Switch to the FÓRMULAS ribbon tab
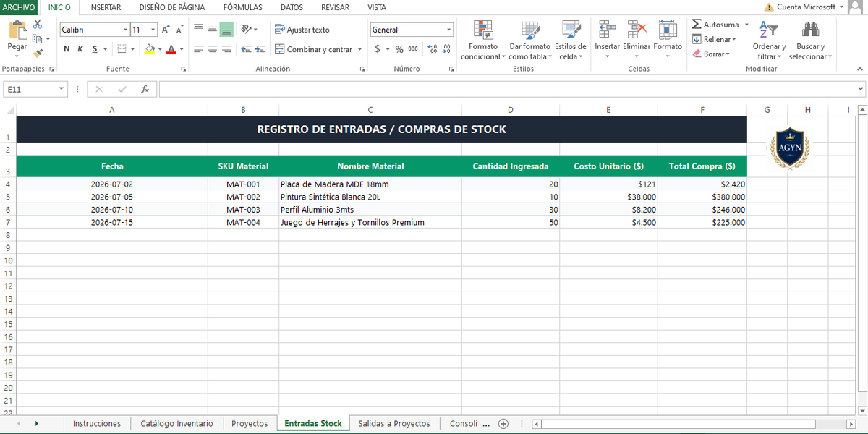868x434 pixels. 242,7
